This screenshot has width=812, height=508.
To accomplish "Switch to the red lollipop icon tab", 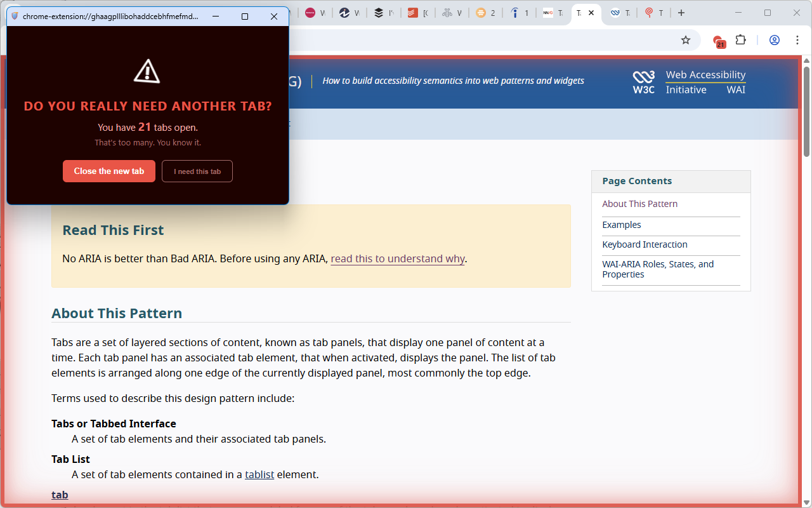I will pyautogui.click(x=654, y=13).
